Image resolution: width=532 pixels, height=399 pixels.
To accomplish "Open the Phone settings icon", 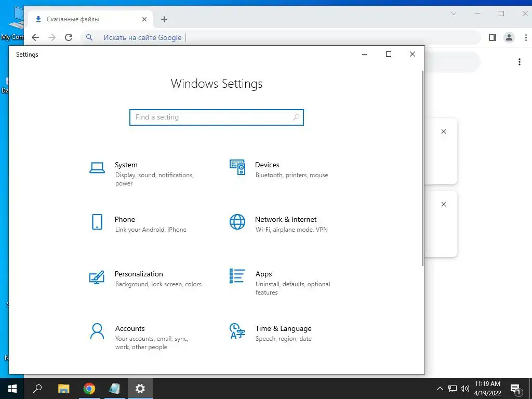I will [97, 222].
